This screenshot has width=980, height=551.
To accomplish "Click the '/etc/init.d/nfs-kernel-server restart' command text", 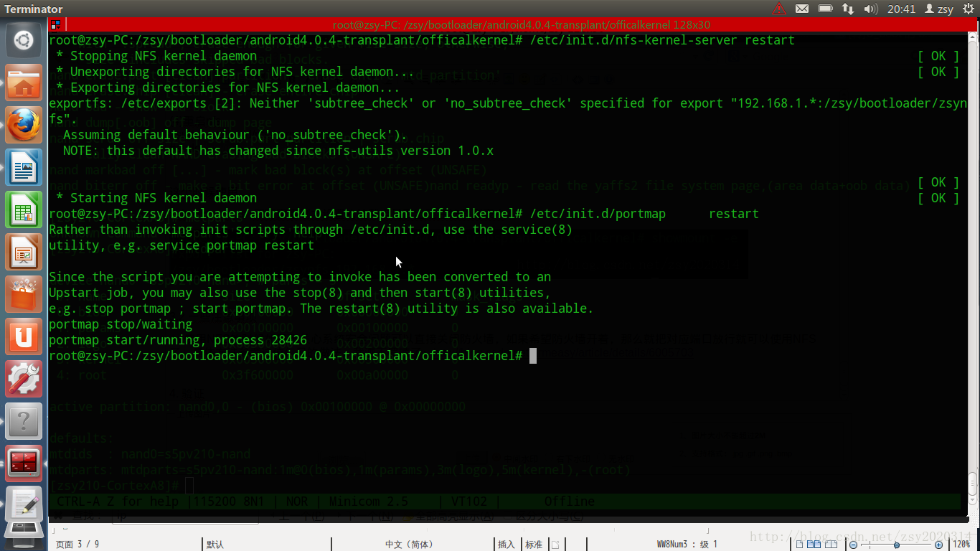I will [x=662, y=40].
